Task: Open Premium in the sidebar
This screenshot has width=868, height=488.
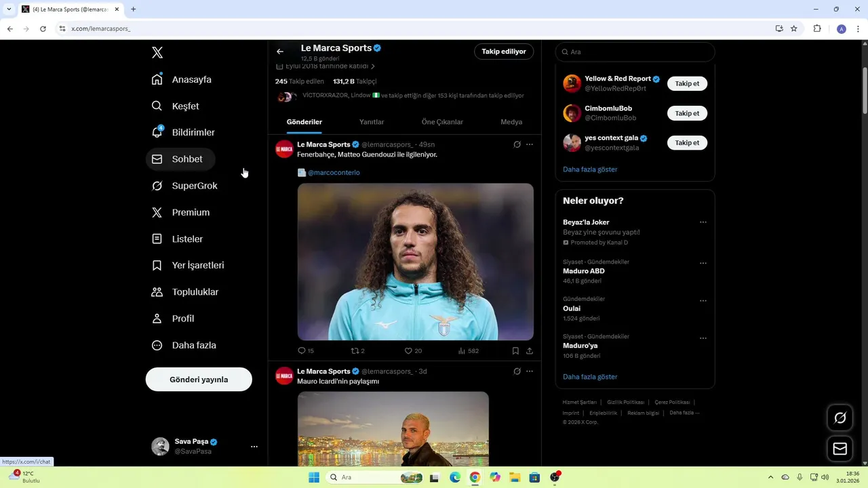Action: (180, 212)
